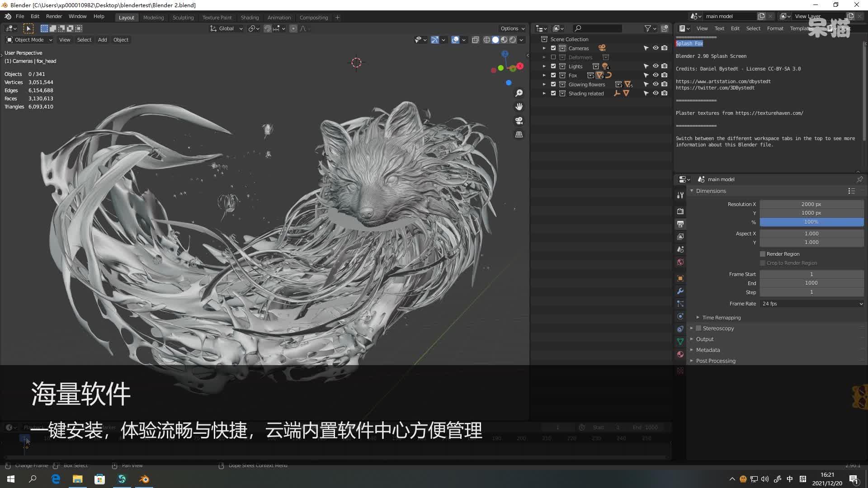This screenshot has width=868, height=488.
Task: Hide the Fox collection with eye icon
Action: coord(655,75)
